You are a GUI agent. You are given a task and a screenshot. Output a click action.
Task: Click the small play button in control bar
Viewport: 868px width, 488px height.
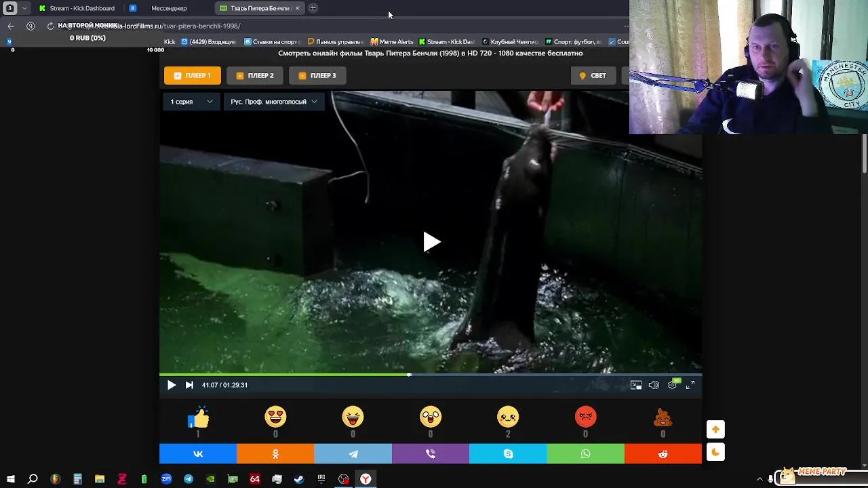tap(172, 385)
